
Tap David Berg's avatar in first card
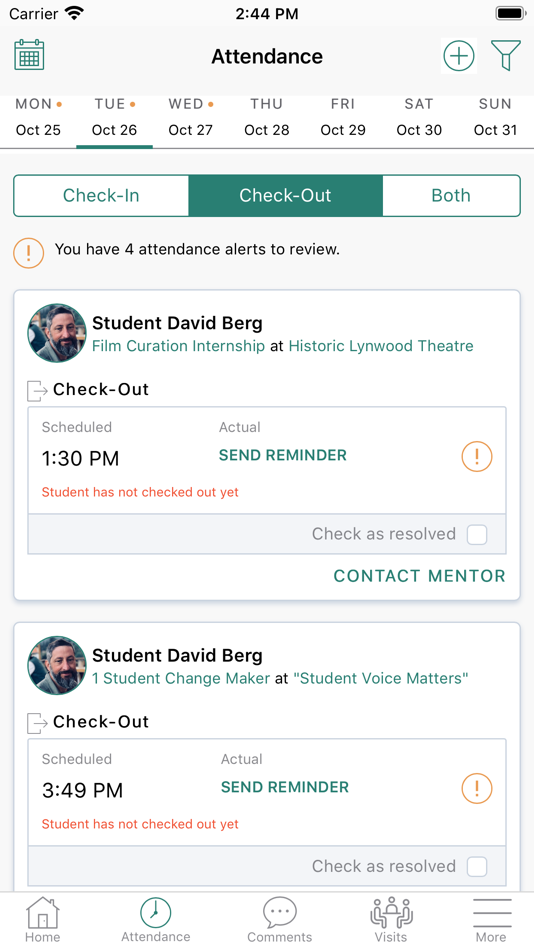[x=57, y=333]
